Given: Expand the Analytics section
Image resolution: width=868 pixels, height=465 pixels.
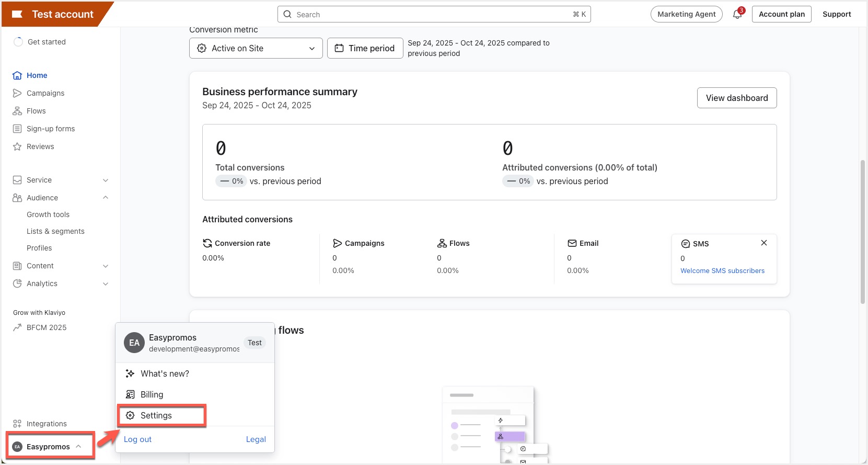Looking at the screenshot, I should tap(106, 283).
